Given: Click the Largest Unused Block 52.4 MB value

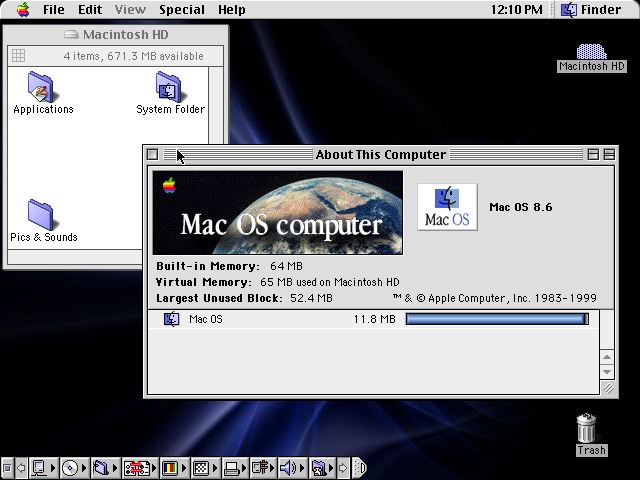Looking at the screenshot, I should [x=311, y=298].
